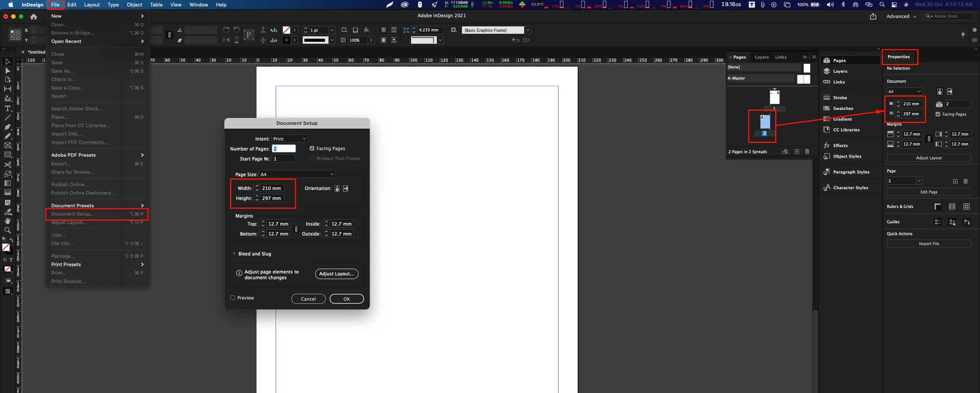Choose the Eyedropper tool
The image size is (980, 393).
pyautogui.click(x=8, y=212)
